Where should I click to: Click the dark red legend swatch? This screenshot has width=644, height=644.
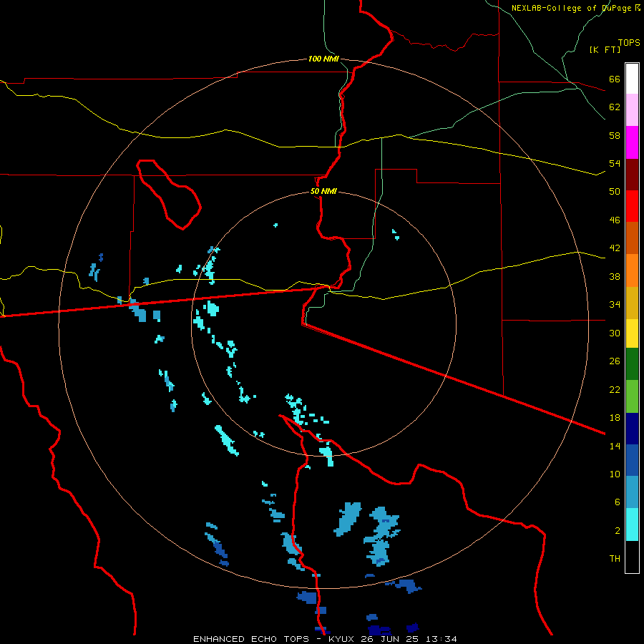[632, 175]
